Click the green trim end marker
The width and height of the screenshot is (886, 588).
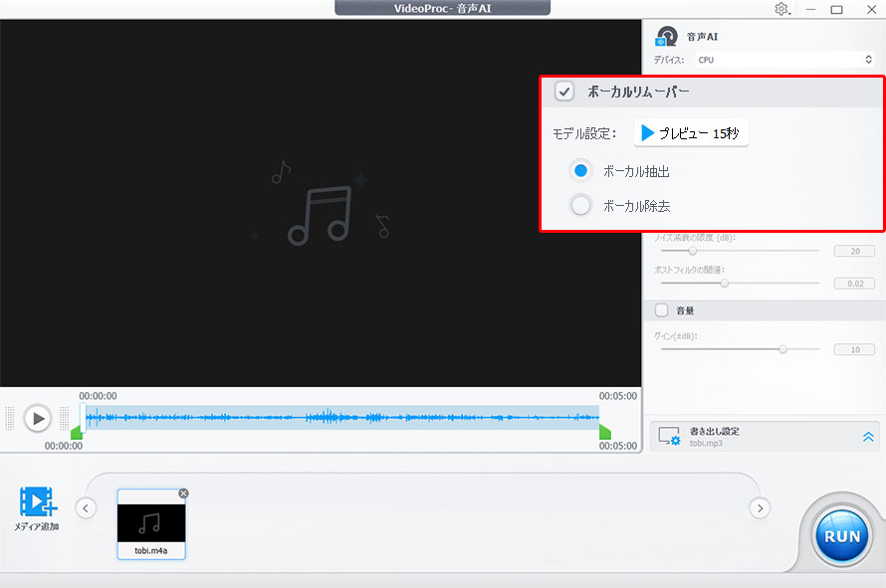(x=605, y=432)
